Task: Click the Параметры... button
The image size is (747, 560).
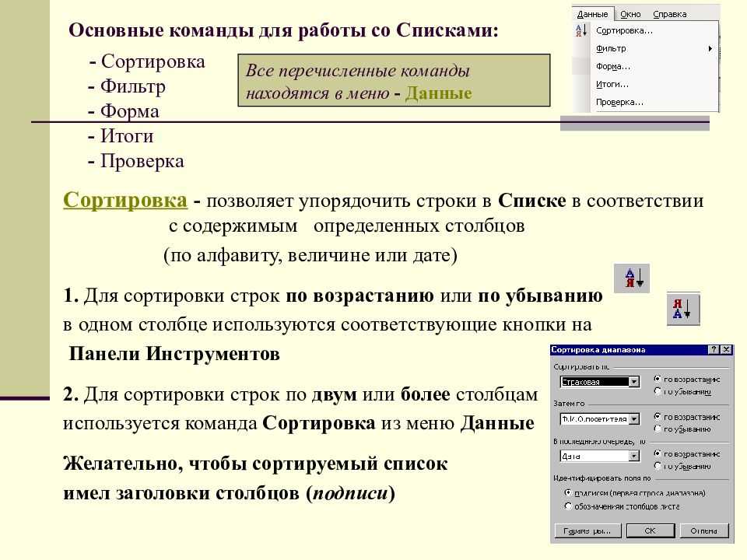Action: [588, 530]
